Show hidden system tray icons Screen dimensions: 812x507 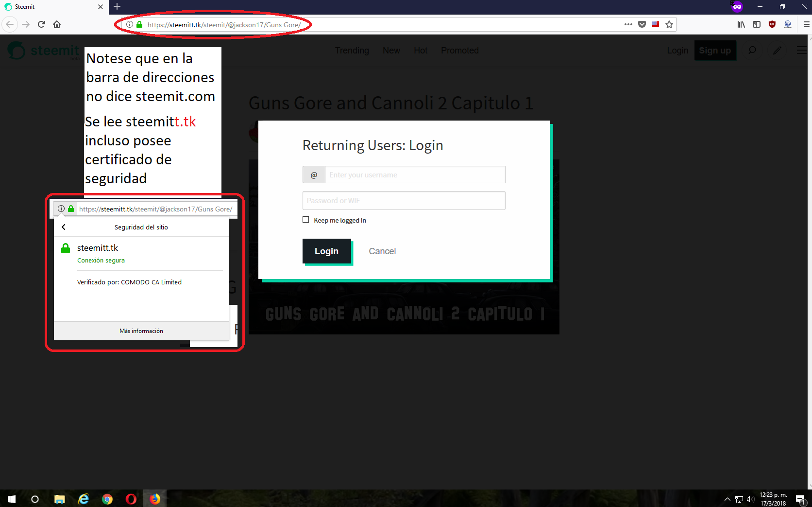pyautogui.click(x=727, y=499)
